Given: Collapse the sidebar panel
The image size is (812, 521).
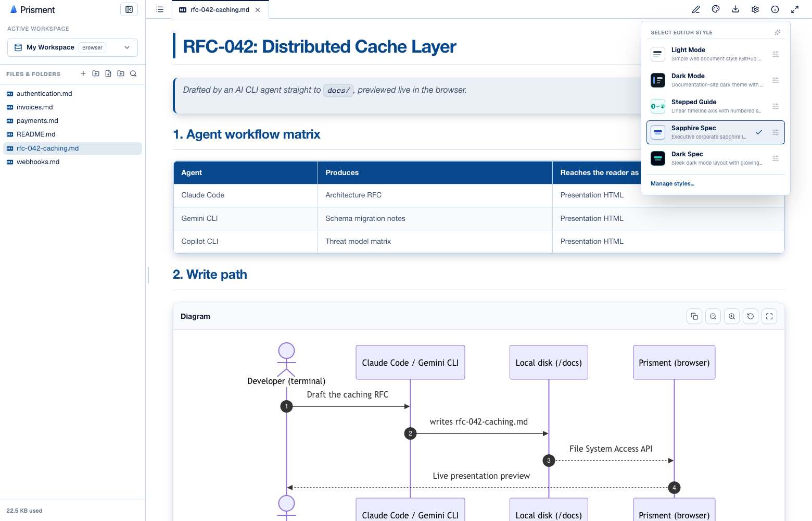Looking at the screenshot, I should (129, 9).
